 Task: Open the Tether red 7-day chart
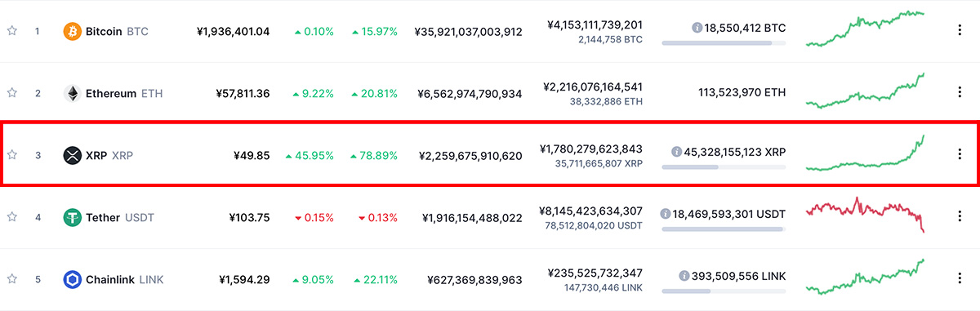(866, 215)
